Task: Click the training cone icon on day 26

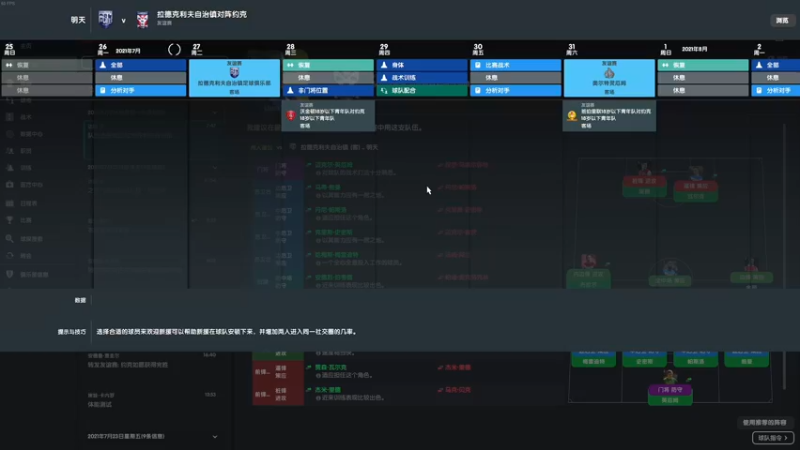Action: [x=103, y=65]
